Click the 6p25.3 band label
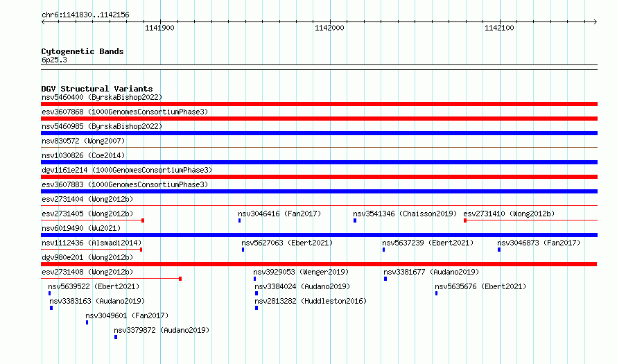The height and width of the screenshot is (364, 617). point(54,60)
